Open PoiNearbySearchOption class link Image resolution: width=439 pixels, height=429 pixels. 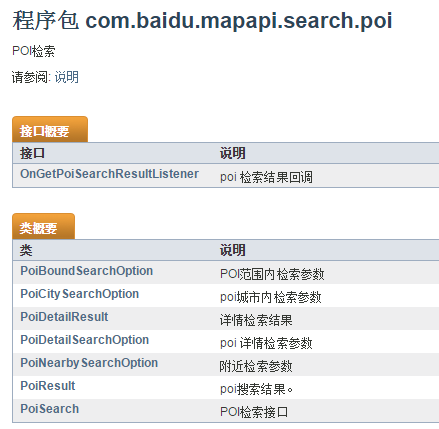pyautogui.click(x=89, y=363)
